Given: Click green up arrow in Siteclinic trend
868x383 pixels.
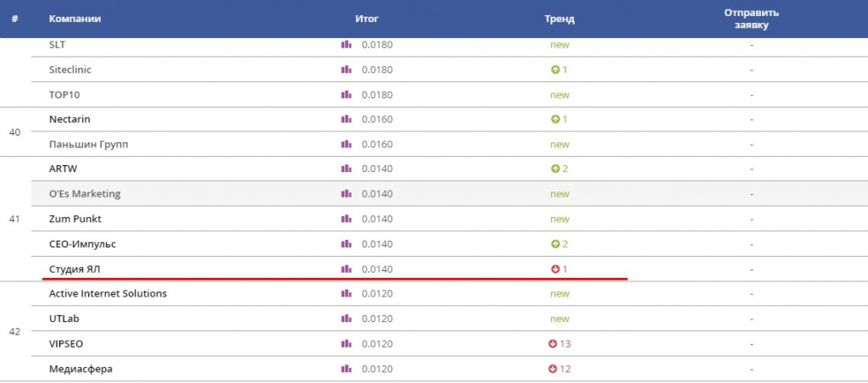Looking at the screenshot, I should tap(555, 69).
